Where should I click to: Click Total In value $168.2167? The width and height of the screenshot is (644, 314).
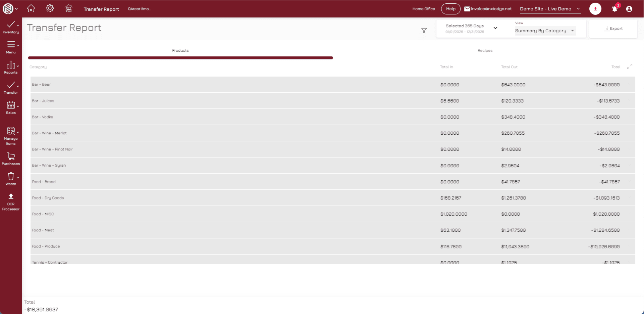[451, 198]
